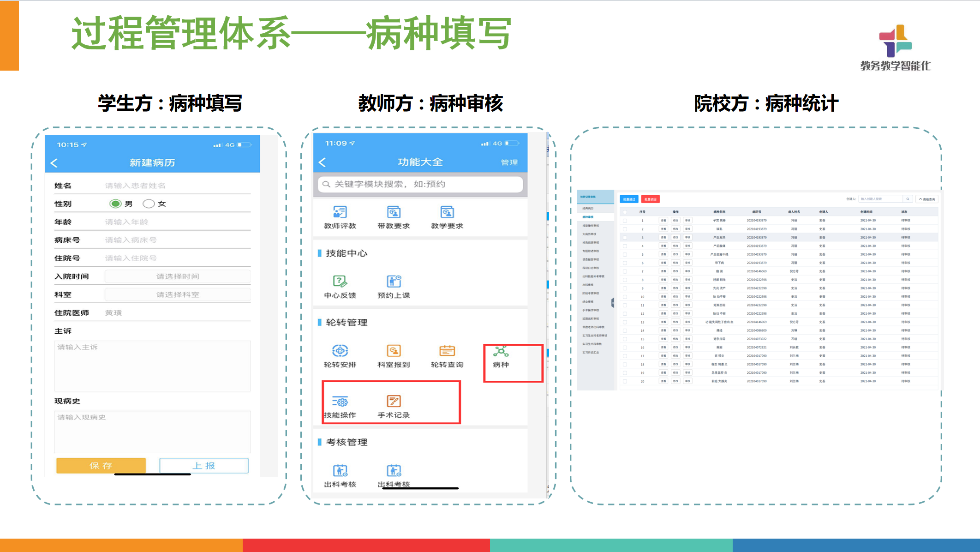Check the select-all checkbox in table header
Screen dimensions: 980x552
pyautogui.click(x=625, y=212)
